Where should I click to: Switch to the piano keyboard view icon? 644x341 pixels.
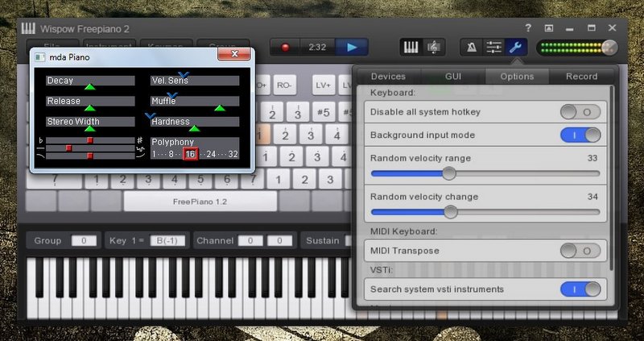coord(411,48)
